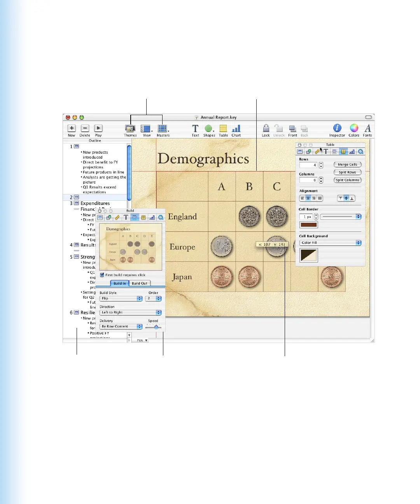Open the Inspector via its blue info icon
This screenshot has height=504, width=420.
[x=337, y=128]
